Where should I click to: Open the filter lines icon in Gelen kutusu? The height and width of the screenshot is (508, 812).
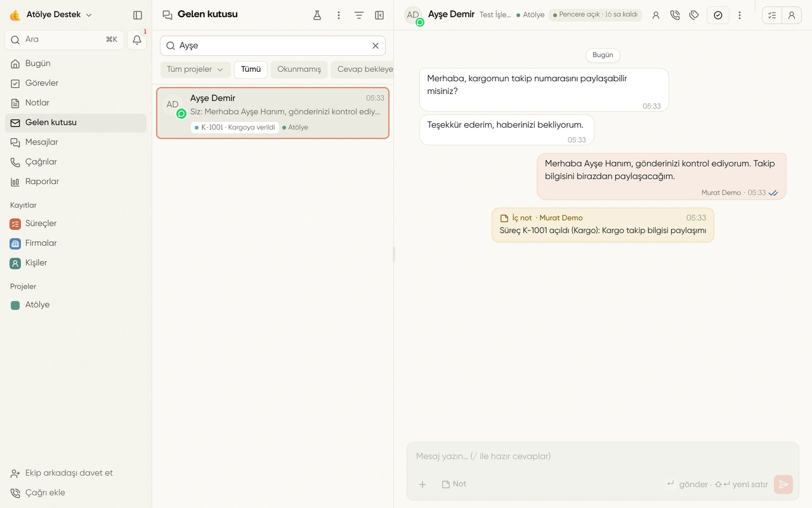tap(359, 15)
